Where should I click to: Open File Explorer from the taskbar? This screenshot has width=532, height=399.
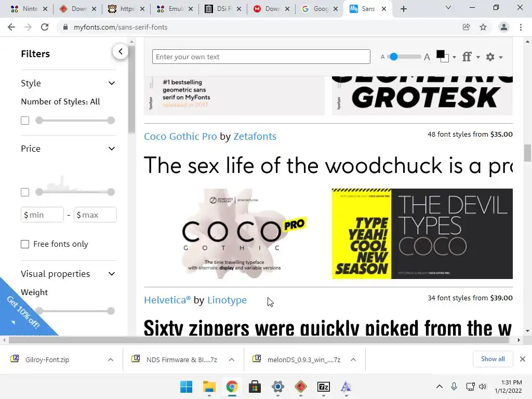tap(209, 387)
